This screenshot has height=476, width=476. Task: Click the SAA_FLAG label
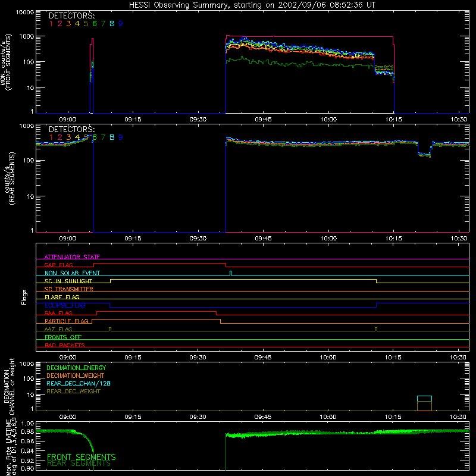tap(58, 313)
